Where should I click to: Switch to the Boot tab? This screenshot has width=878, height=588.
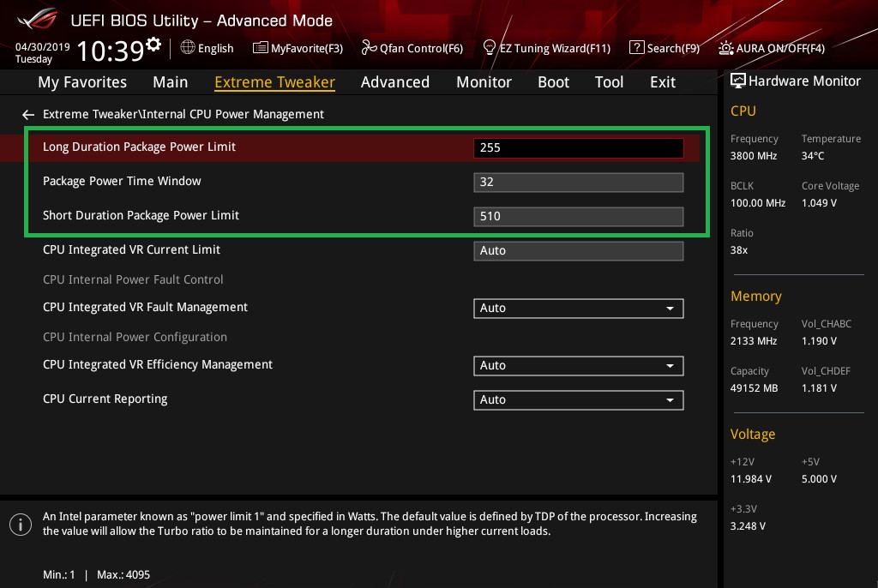[553, 82]
